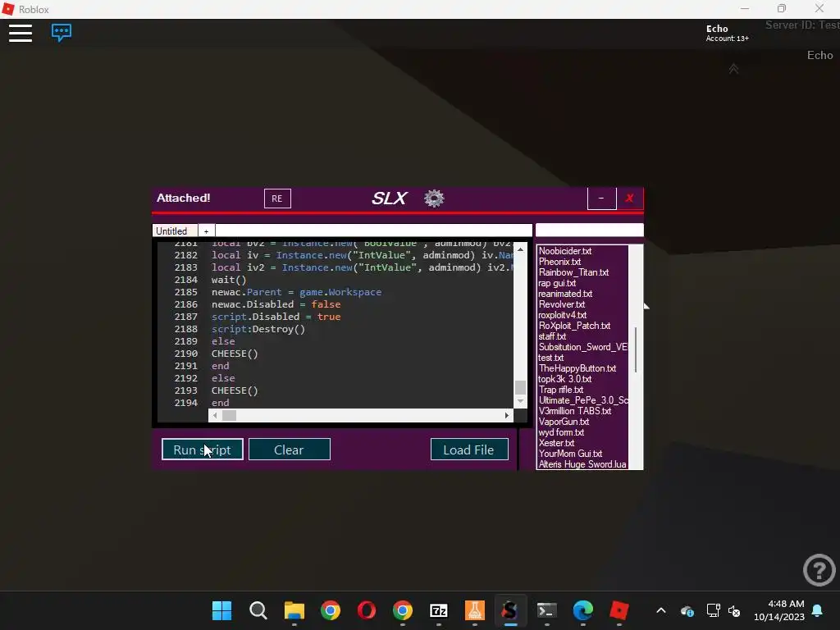
Task: Click editor horizontal scrollbar thumb
Action: click(230, 415)
